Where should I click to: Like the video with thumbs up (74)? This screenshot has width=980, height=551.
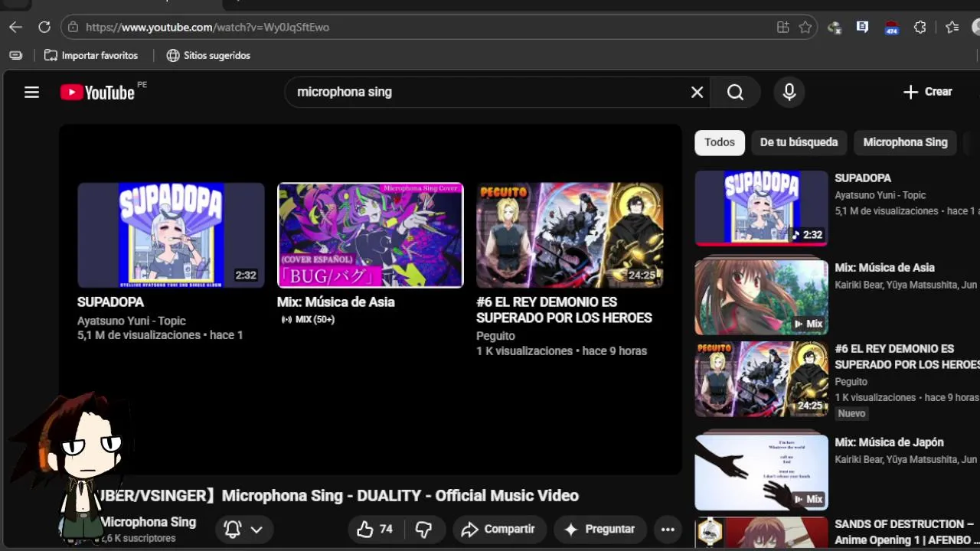coord(375,529)
